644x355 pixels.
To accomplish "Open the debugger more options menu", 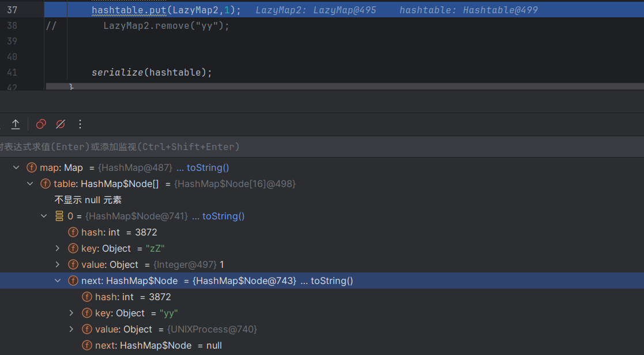I will (80, 124).
